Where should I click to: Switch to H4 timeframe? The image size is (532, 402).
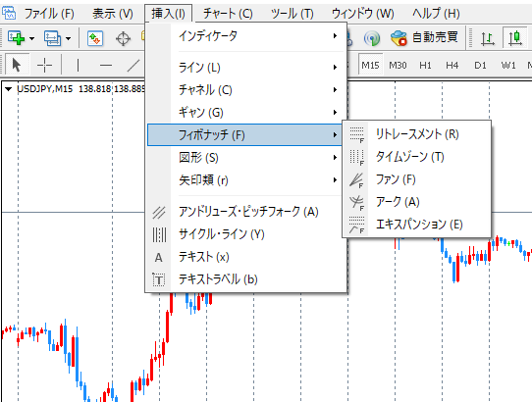click(452, 65)
